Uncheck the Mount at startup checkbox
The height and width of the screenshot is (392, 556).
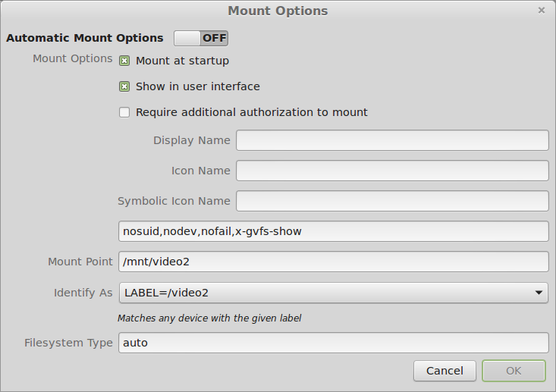124,61
